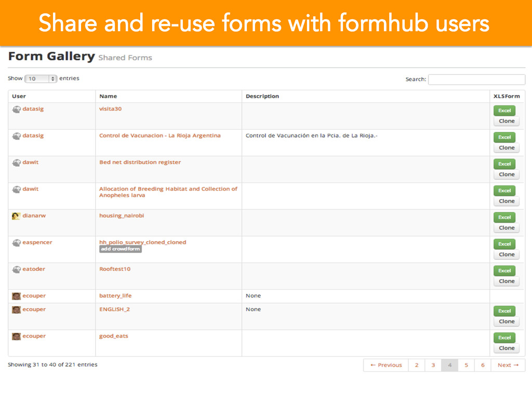Click the avatar icon beside eatoder

pyautogui.click(x=16, y=270)
